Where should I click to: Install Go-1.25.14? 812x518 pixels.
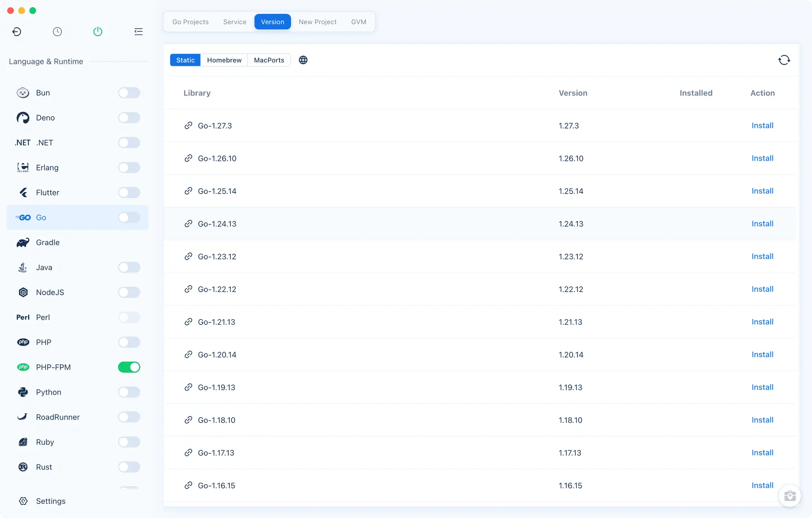[762, 191]
